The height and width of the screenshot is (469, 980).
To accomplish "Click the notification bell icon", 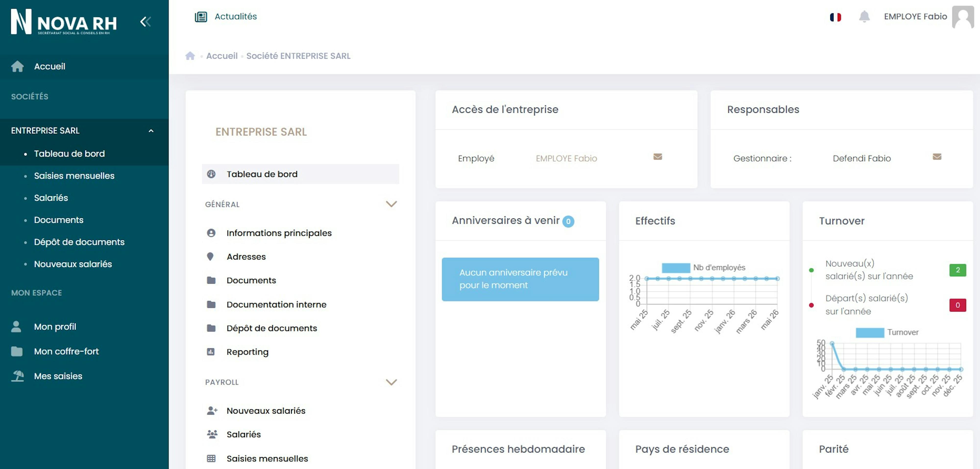I will [x=864, y=17].
